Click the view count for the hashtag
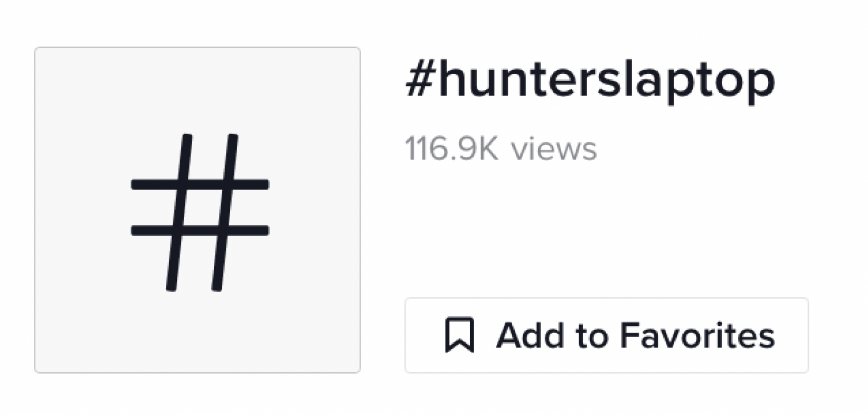Screen dimensions: 868x414 (502, 148)
